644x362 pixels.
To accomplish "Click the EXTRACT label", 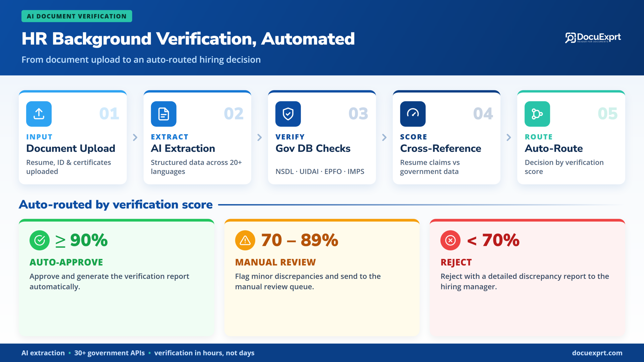I will coord(170,137).
